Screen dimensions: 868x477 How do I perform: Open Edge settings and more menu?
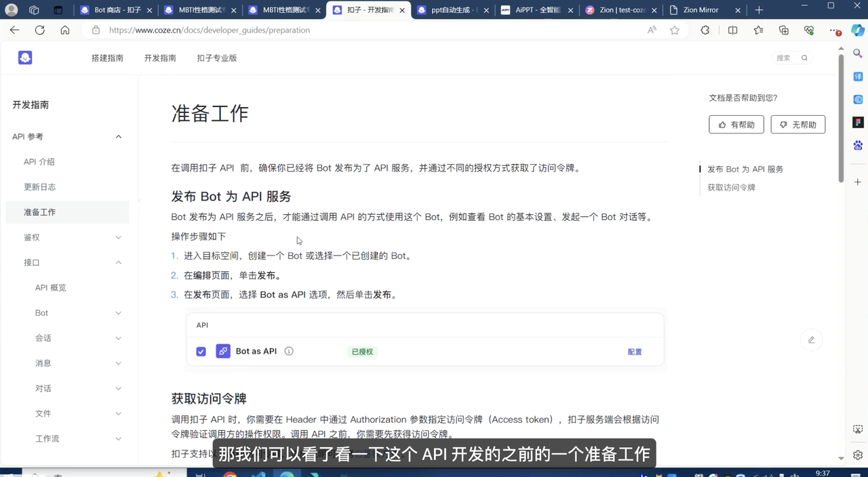pyautogui.click(x=835, y=30)
